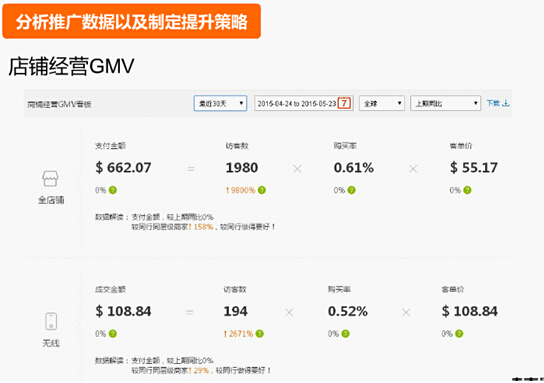This screenshot has height=383, width=544.
Task: Open the 最近30天 time range dropdown
Action: (220, 103)
